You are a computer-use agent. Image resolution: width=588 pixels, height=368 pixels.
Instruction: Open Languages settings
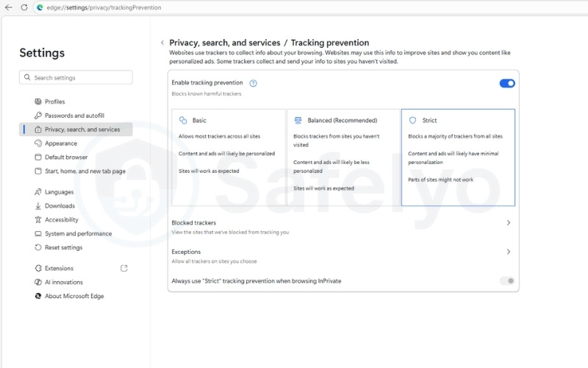tap(76, 192)
